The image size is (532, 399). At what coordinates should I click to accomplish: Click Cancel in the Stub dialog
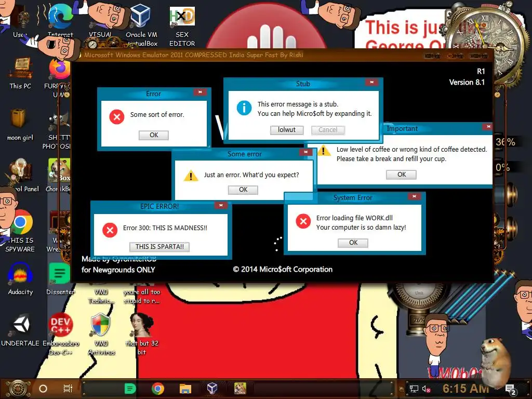pyautogui.click(x=328, y=130)
